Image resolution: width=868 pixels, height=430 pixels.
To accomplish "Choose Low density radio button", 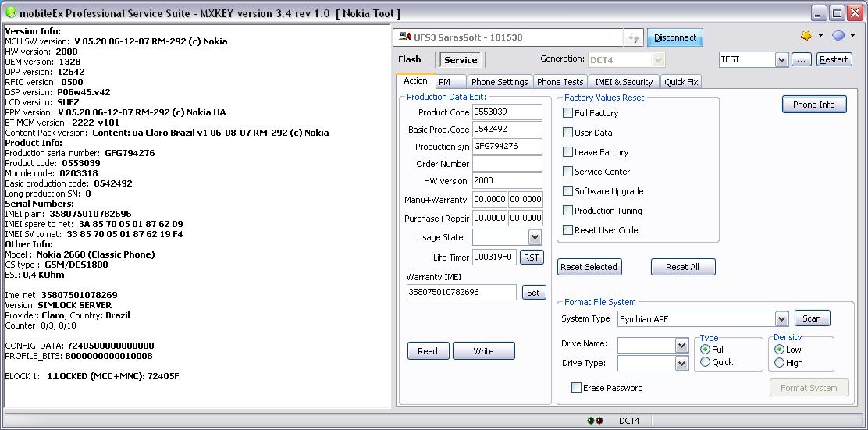I will pos(779,349).
